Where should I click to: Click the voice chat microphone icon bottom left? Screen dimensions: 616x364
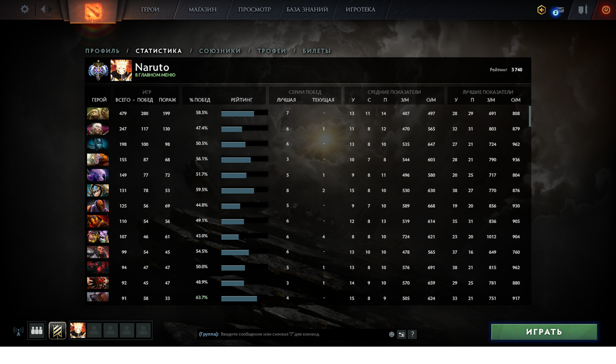tap(17, 330)
